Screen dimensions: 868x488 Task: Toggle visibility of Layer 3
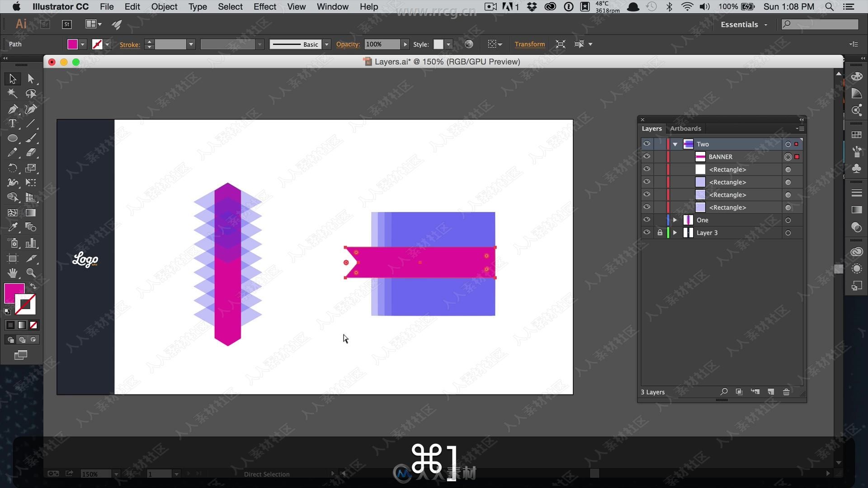(647, 232)
